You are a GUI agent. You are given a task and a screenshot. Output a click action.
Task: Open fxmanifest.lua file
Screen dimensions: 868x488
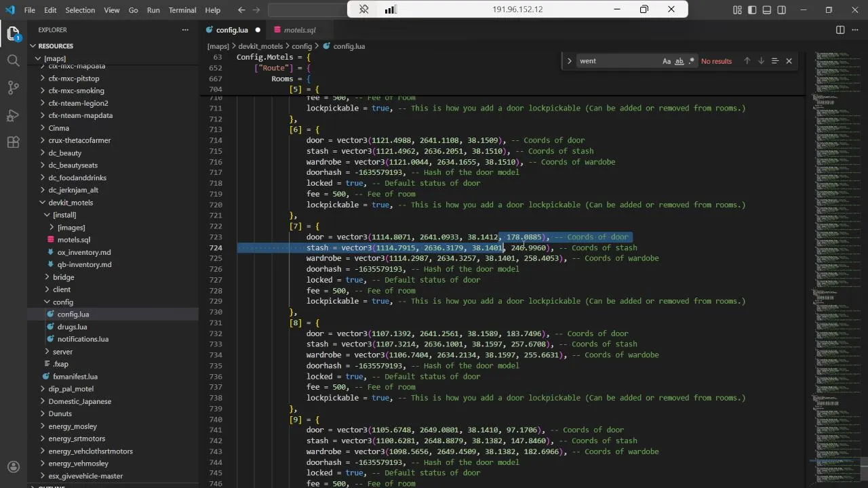pyautogui.click(x=113, y=377)
